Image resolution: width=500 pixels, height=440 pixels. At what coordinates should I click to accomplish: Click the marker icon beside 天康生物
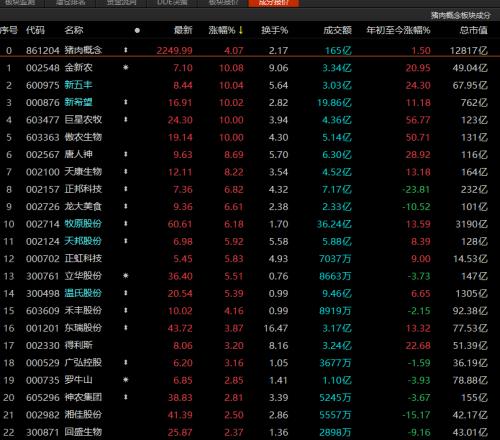pos(126,172)
